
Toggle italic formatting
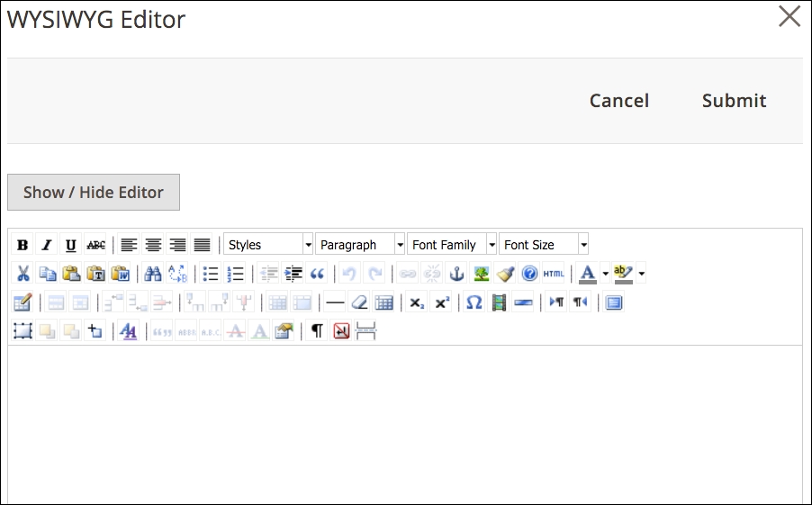pos(47,245)
